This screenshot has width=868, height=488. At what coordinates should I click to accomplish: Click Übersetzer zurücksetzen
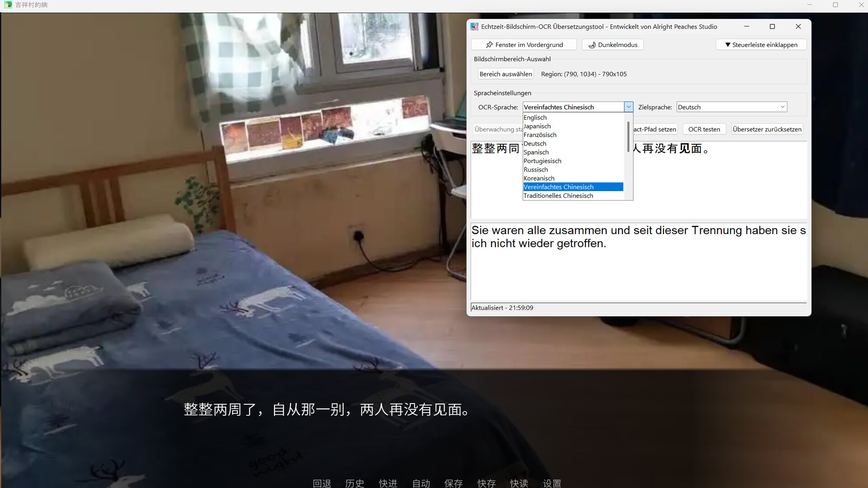(767, 129)
